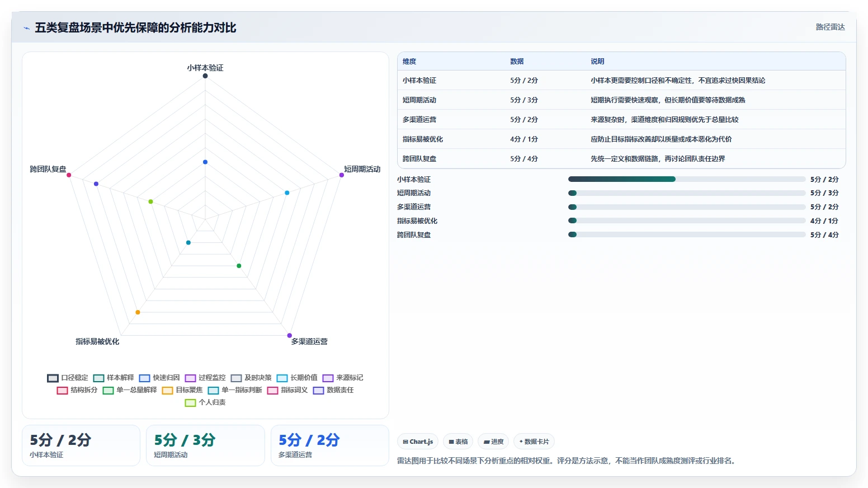The width and height of the screenshot is (868, 488).
Task: Click the 数据 column header
Action: pyautogui.click(x=517, y=62)
